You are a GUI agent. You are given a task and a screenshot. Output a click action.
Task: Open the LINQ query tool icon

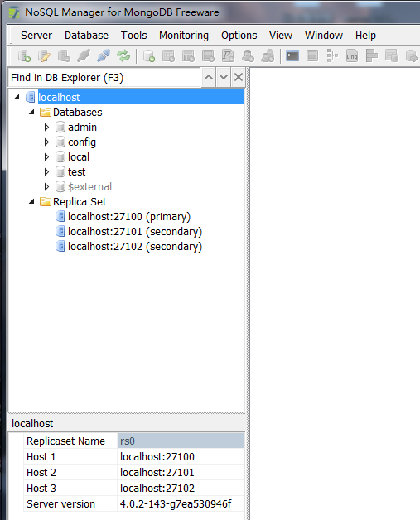coord(352,55)
